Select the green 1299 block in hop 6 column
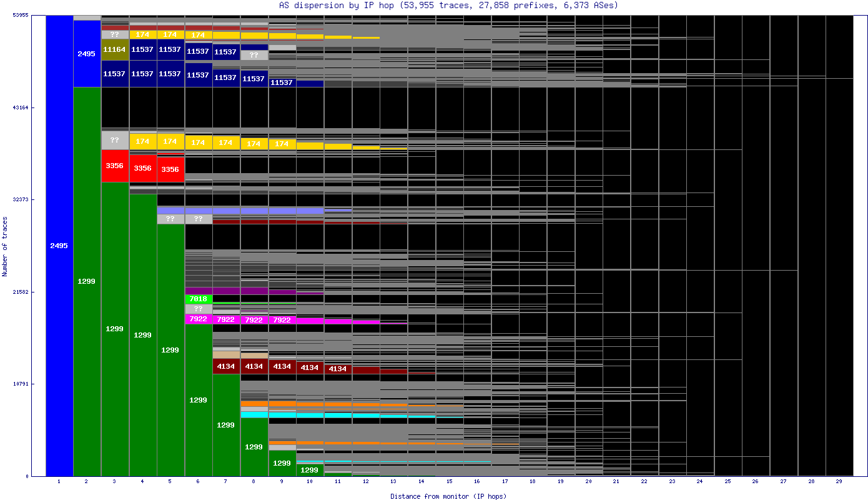868x500 pixels. 199,400
